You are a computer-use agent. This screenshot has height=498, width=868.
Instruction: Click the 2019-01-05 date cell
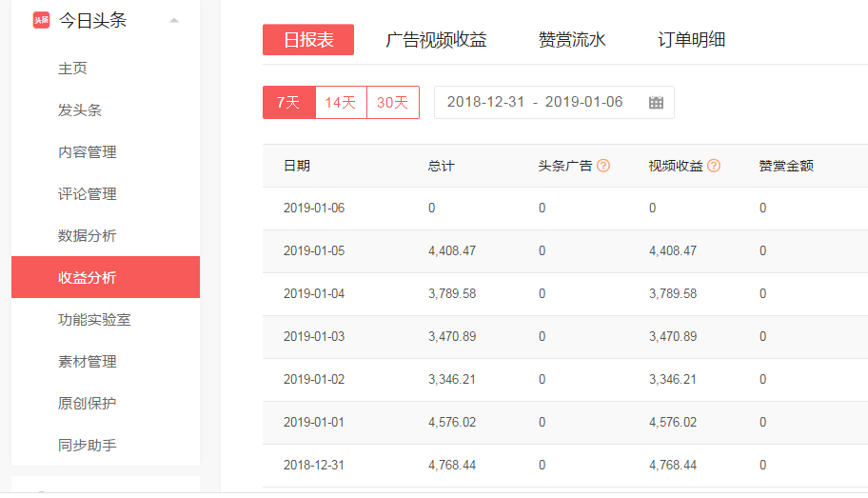coord(314,250)
